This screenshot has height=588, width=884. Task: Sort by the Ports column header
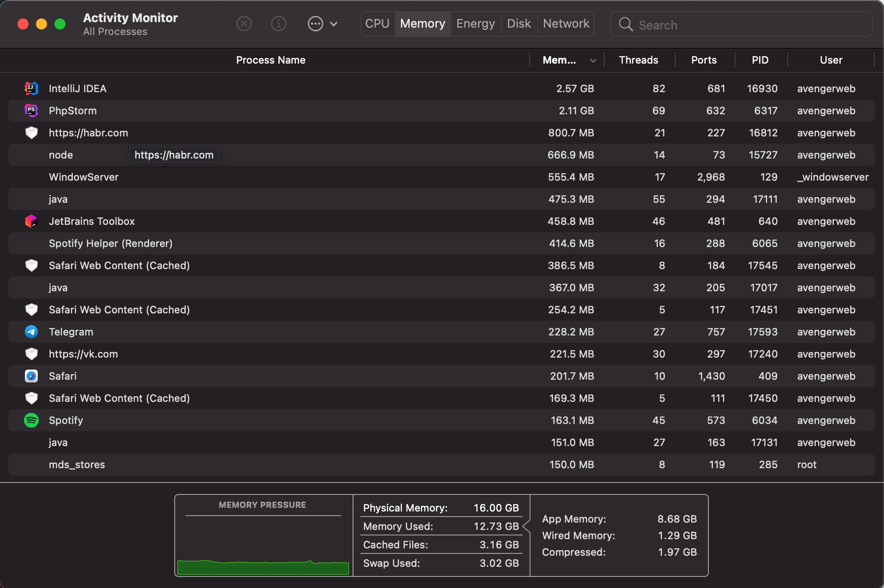pyautogui.click(x=704, y=60)
